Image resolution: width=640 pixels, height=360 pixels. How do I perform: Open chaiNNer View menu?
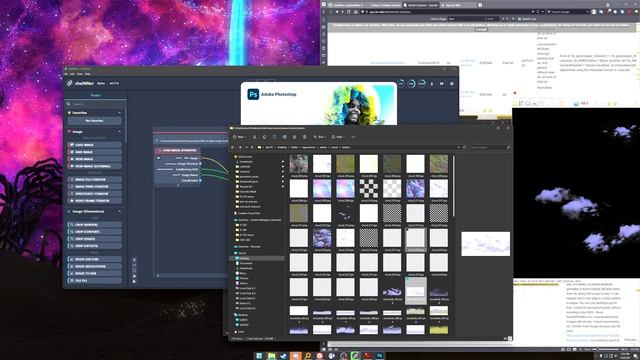click(x=80, y=74)
